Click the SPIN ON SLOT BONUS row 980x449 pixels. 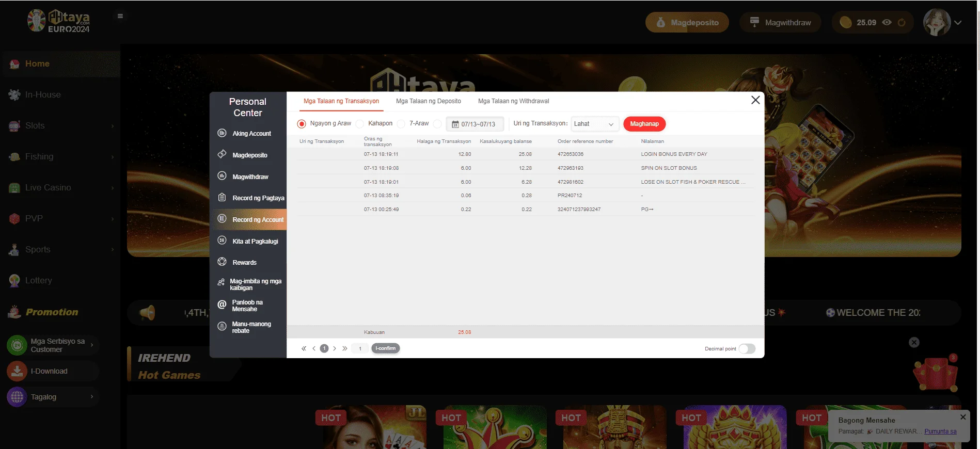525,168
